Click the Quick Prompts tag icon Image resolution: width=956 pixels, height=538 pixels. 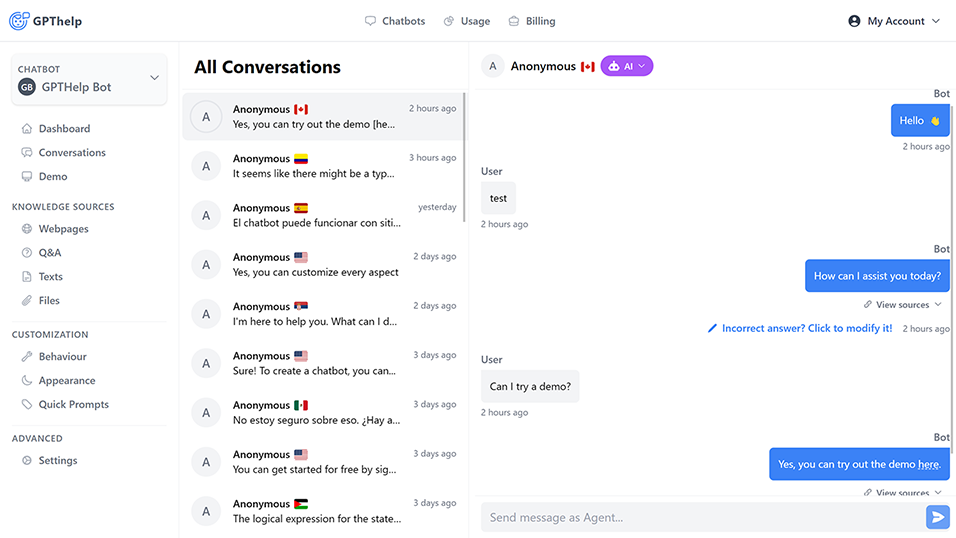tap(27, 405)
